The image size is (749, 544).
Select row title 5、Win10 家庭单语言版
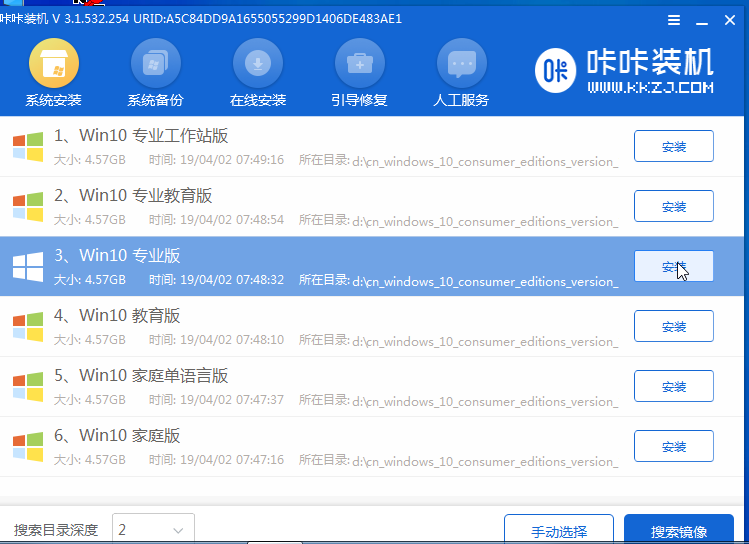point(141,376)
